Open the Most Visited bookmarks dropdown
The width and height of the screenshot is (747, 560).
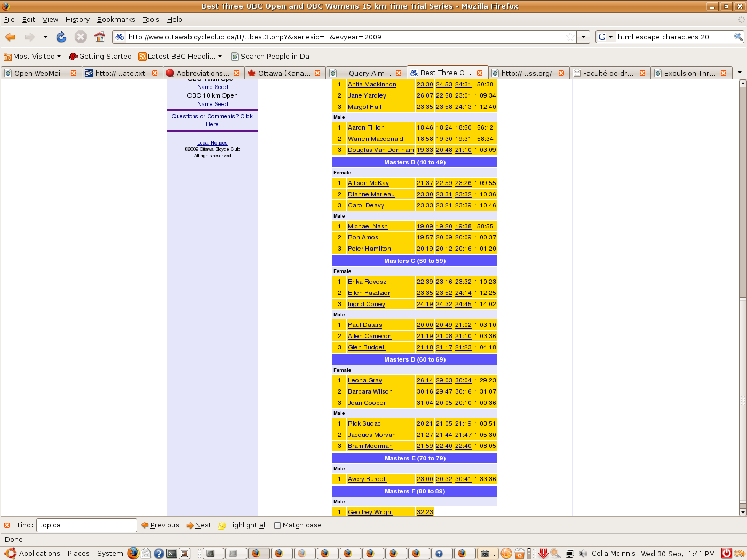point(33,56)
